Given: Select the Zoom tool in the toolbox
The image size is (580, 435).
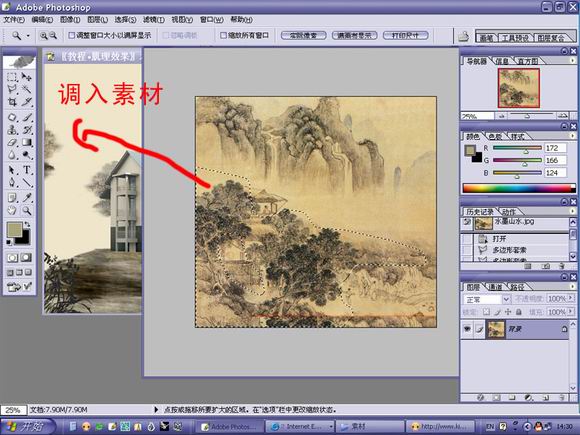Looking at the screenshot, I should [x=26, y=210].
